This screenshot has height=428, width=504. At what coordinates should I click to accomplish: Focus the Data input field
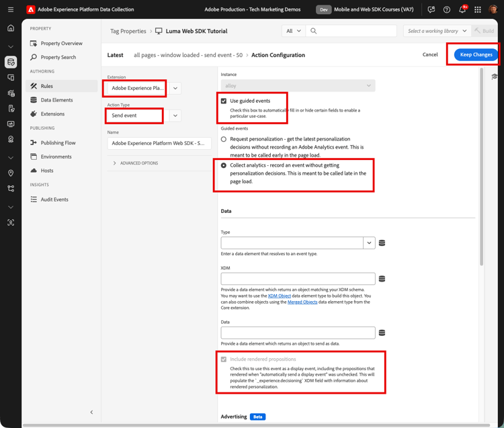click(298, 333)
